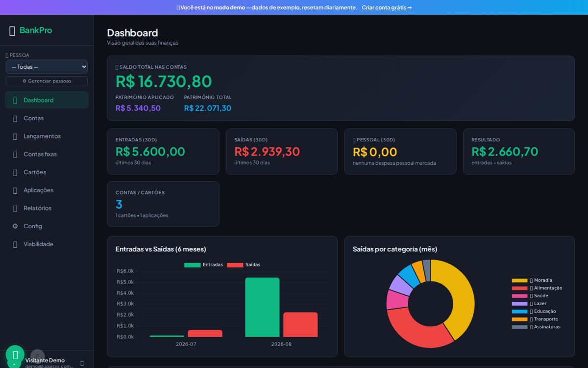Click the red Saídas bar for 2026-08
588x368 pixels.
tap(300, 325)
